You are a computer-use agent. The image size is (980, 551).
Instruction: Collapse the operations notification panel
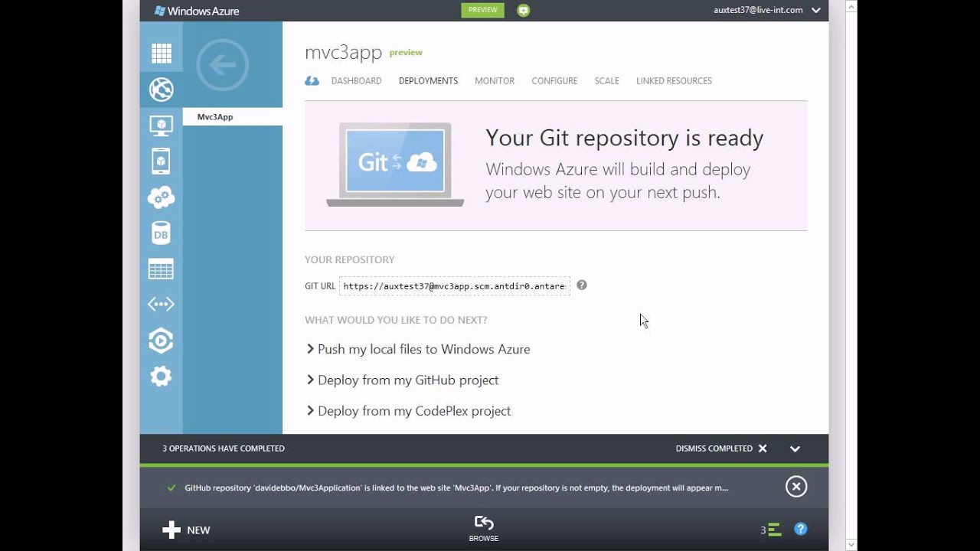pos(795,449)
